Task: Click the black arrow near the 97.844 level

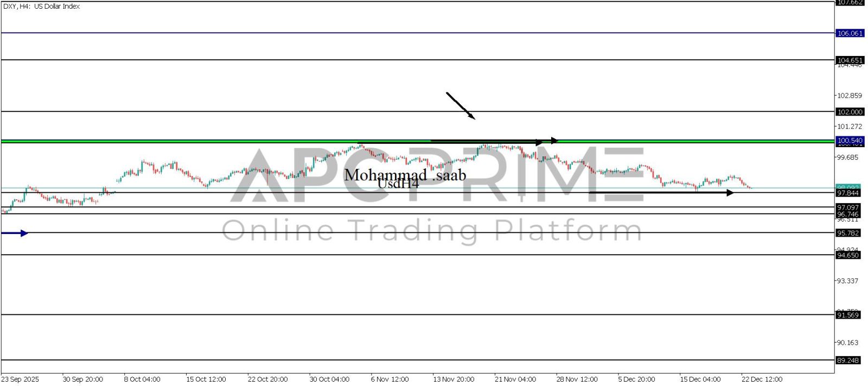Action: click(x=661, y=192)
